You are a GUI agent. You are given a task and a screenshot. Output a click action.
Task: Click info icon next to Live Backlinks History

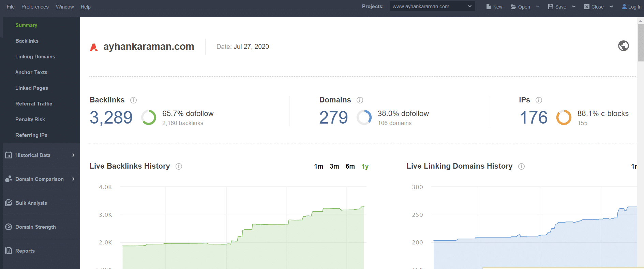179,166
